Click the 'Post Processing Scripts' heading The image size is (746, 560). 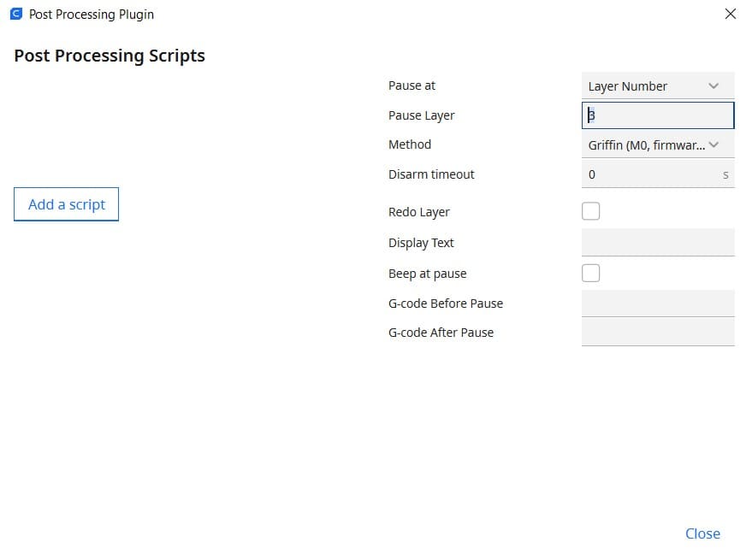coord(110,56)
